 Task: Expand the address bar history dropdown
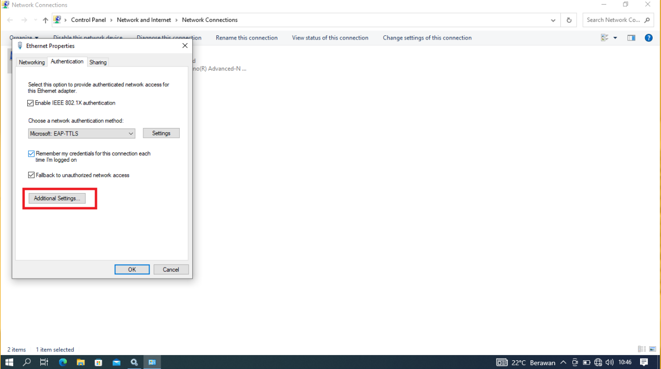553,20
